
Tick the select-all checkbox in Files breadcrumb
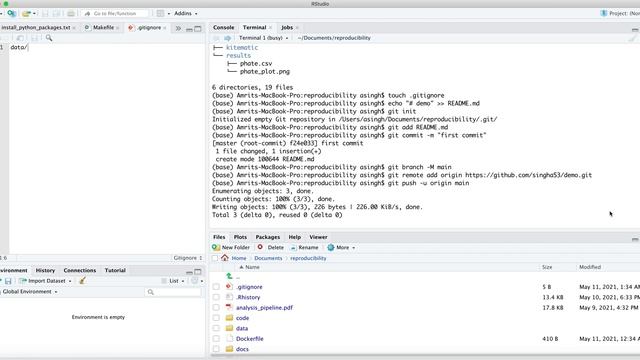[x=215, y=258]
